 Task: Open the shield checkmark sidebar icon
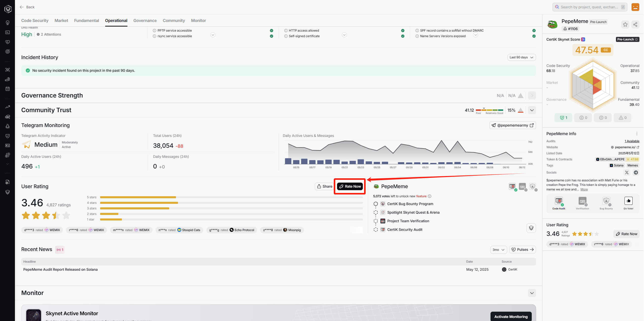[x=8, y=136]
